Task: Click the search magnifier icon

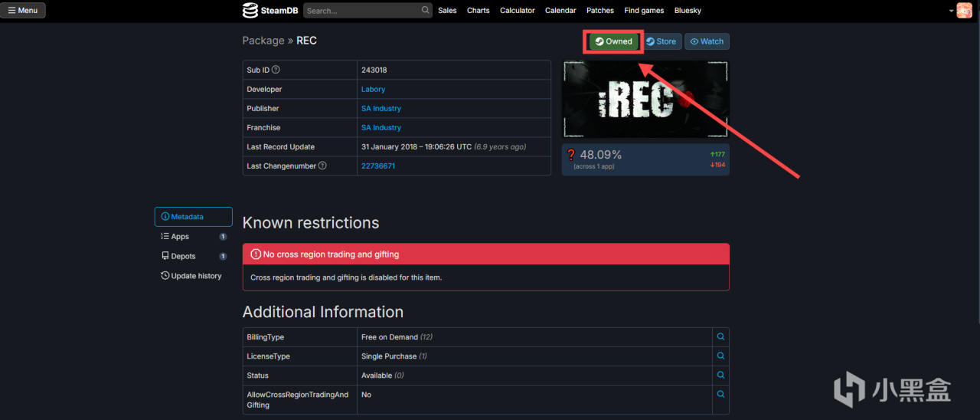Action: [x=426, y=11]
